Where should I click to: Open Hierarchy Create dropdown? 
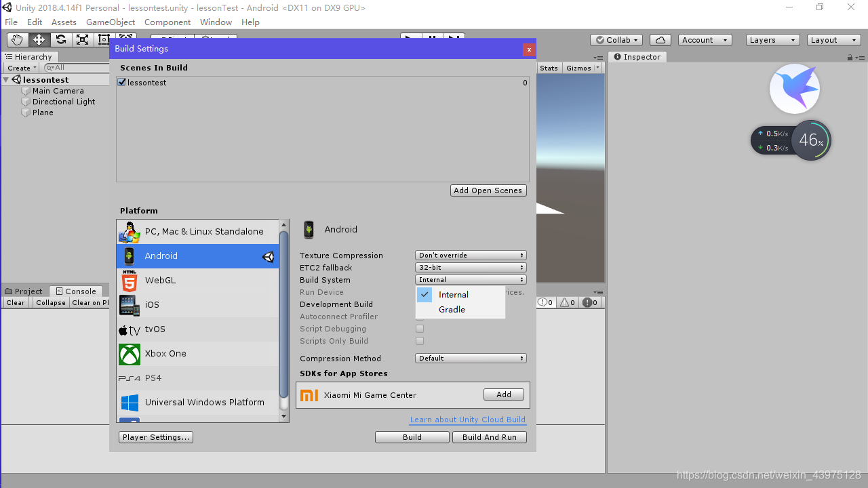[x=22, y=68]
